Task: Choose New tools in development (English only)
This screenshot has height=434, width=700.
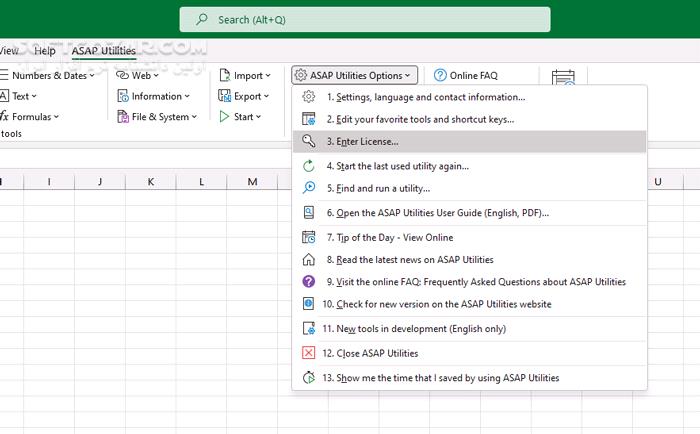Action: pos(469,329)
